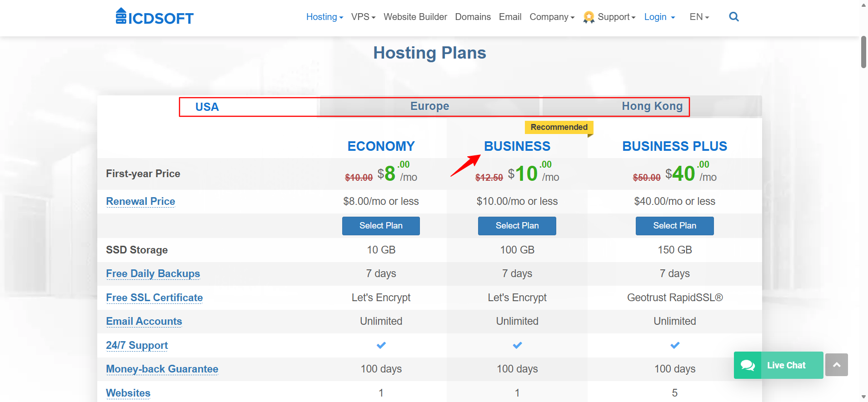The width and height of the screenshot is (868, 402).
Task: Switch to the USA location tab
Action: 207,107
